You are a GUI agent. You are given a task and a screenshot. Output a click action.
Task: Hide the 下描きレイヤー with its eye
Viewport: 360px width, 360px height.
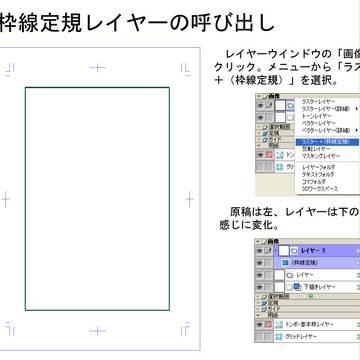tap(260, 287)
